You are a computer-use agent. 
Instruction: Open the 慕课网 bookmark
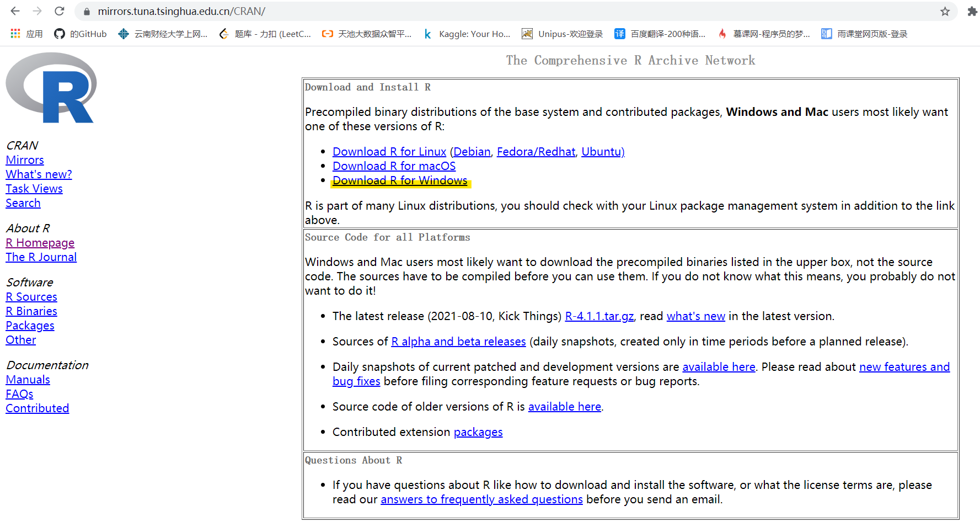click(x=764, y=34)
